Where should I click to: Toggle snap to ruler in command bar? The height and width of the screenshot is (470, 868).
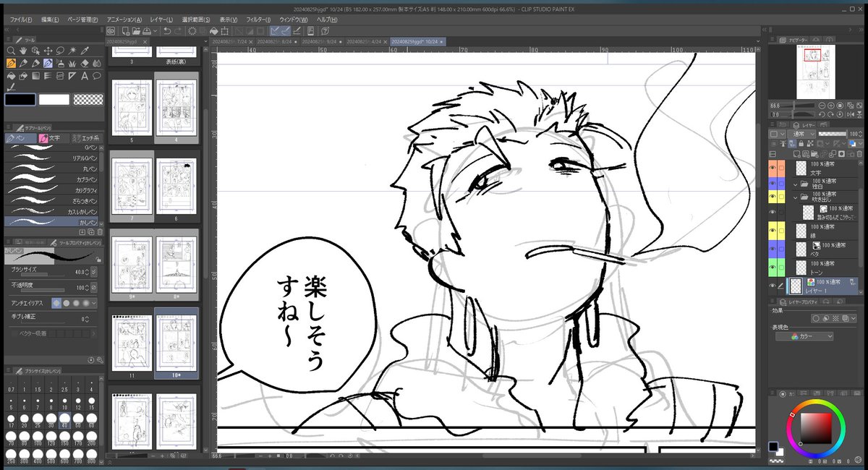click(x=276, y=31)
